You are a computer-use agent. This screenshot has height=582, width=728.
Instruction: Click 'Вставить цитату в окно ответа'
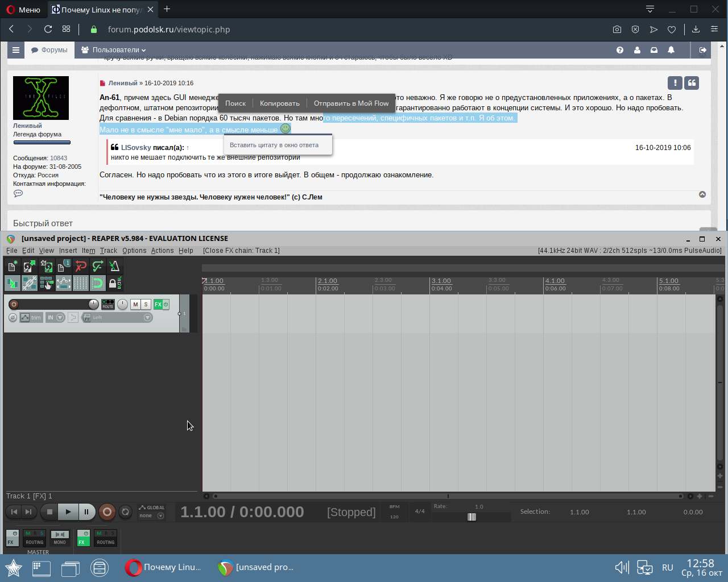(274, 145)
